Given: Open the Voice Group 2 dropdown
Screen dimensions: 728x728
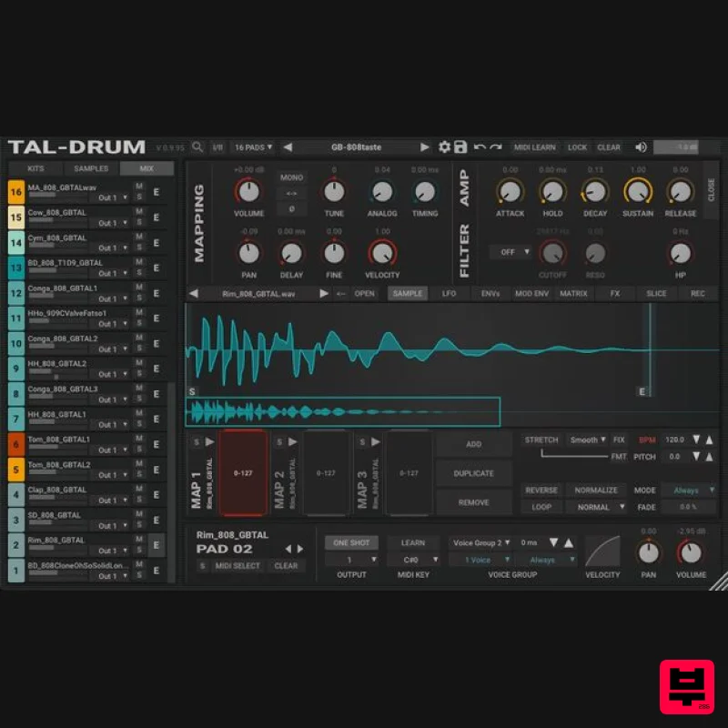Looking at the screenshot, I should pos(480,541).
